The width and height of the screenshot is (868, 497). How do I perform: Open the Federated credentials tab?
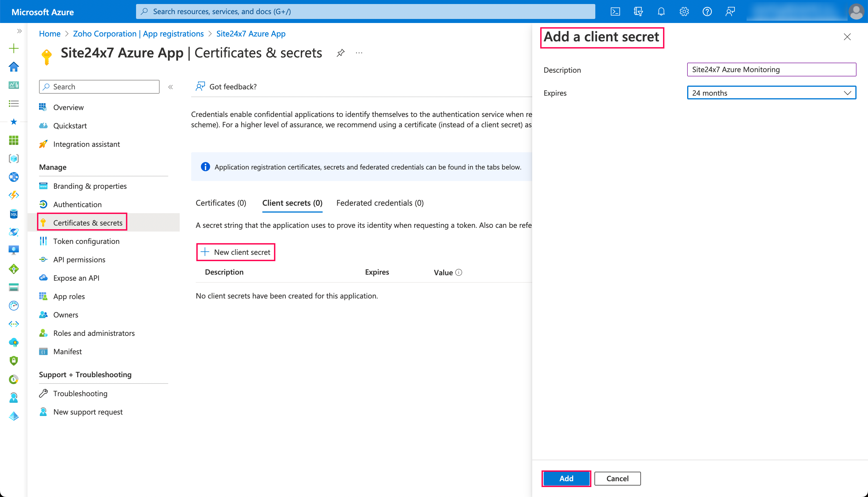tap(379, 203)
